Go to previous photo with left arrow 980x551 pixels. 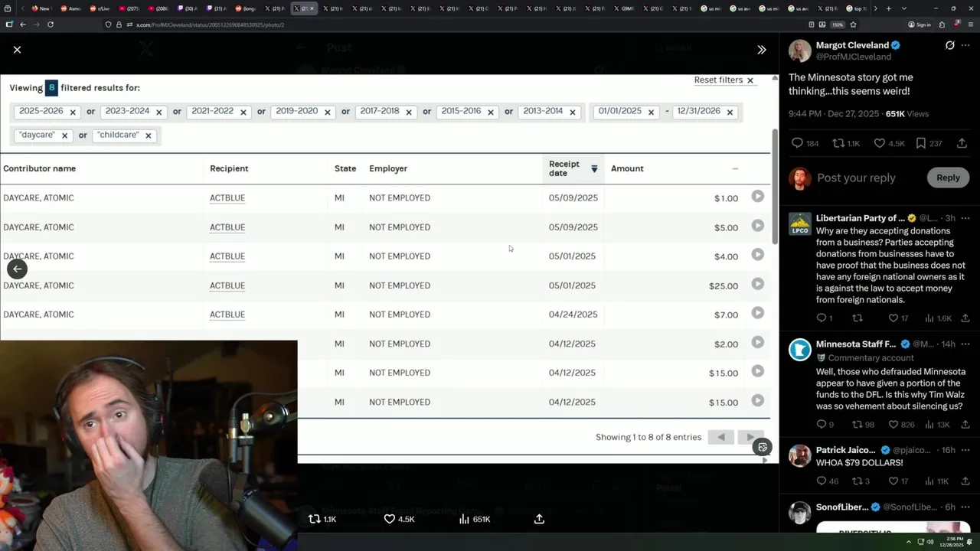point(17,269)
